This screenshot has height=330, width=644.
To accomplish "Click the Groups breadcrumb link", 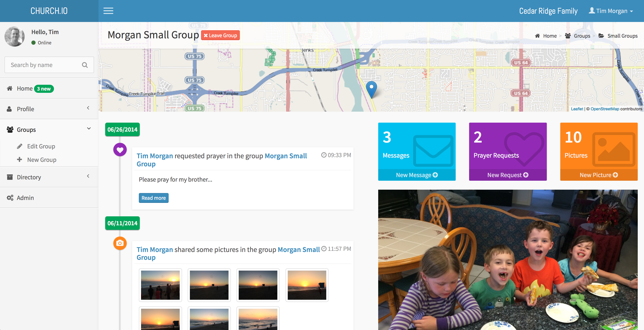I will pyautogui.click(x=582, y=36).
